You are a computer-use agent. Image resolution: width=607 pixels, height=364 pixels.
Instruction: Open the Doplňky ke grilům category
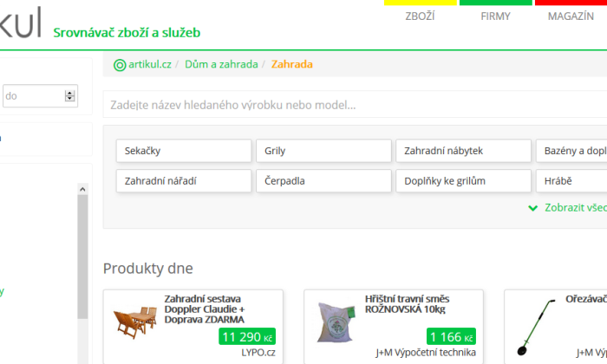[x=463, y=181]
